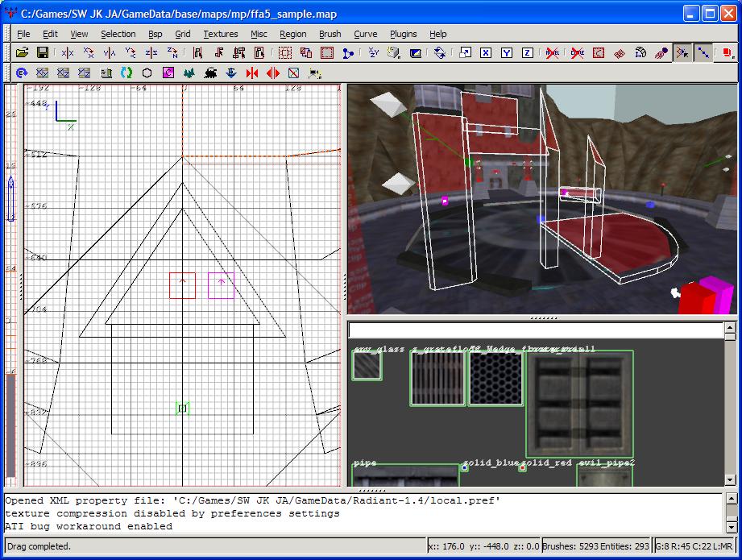Click the Select Complete Tall icon

[x=198, y=52]
